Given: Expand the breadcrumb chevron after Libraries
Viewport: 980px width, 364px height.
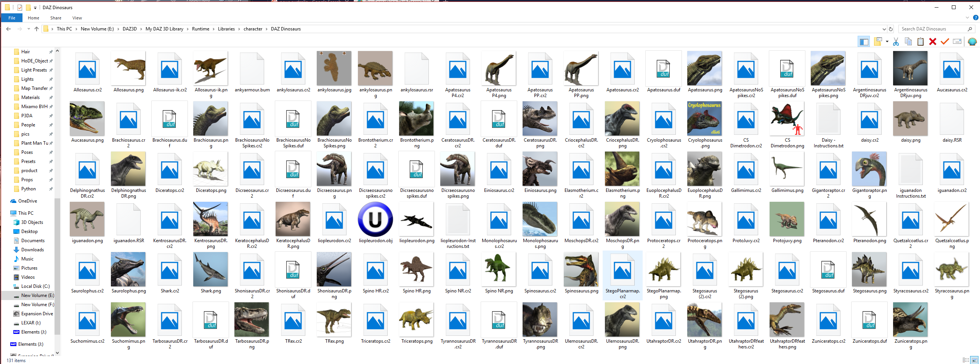Looking at the screenshot, I should tap(239, 29).
